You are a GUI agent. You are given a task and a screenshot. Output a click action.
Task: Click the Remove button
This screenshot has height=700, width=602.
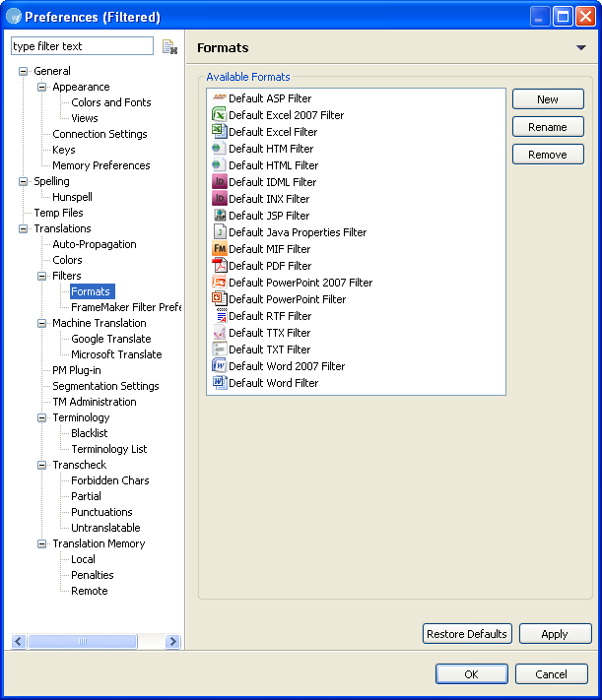(x=548, y=155)
